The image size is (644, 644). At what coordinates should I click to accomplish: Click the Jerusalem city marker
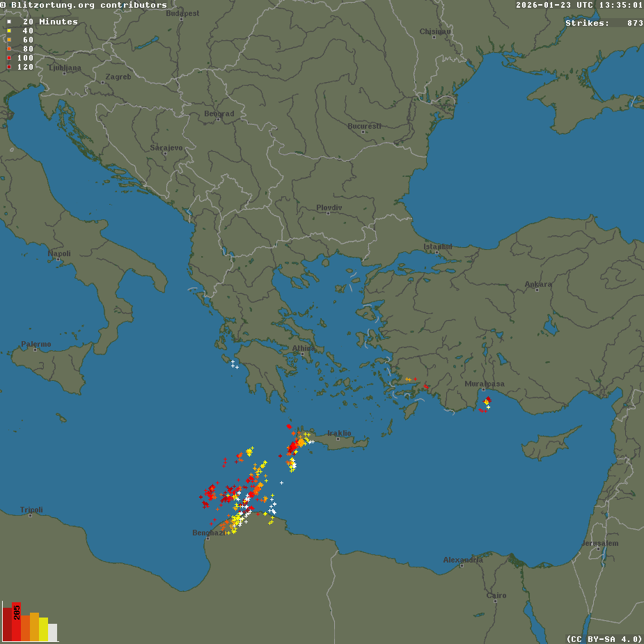599,548
